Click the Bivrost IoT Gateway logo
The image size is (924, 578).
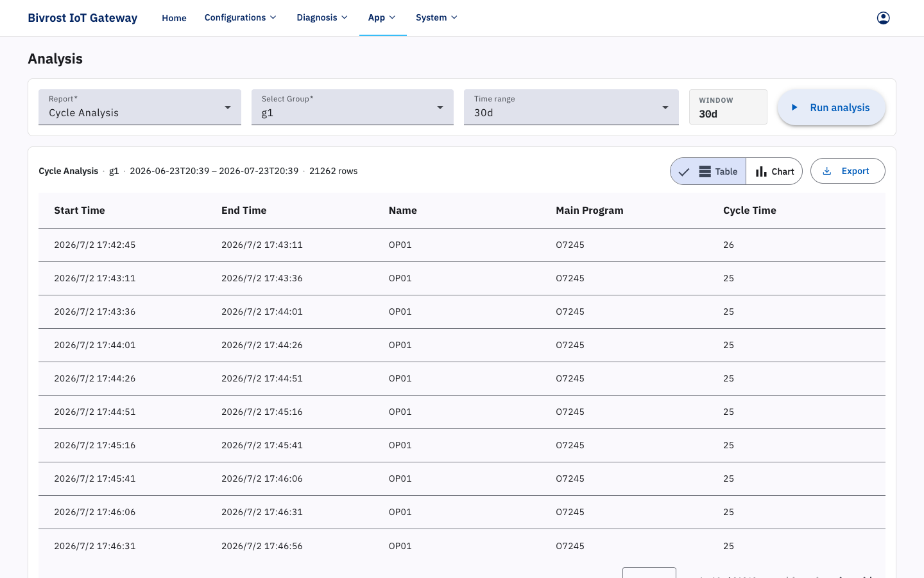click(82, 18)
